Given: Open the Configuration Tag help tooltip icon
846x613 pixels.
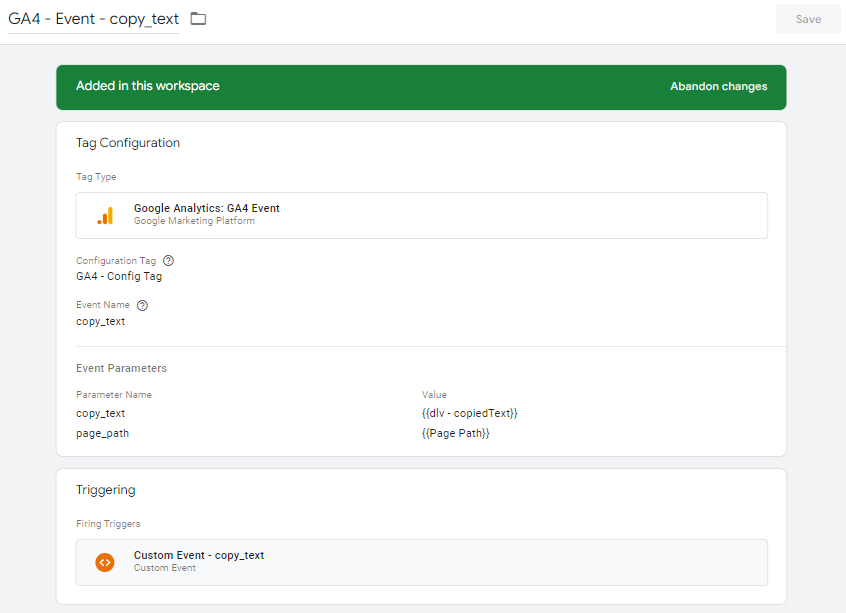Looking at the screenshot, I should pyautogui.click(x=168, y=261).
